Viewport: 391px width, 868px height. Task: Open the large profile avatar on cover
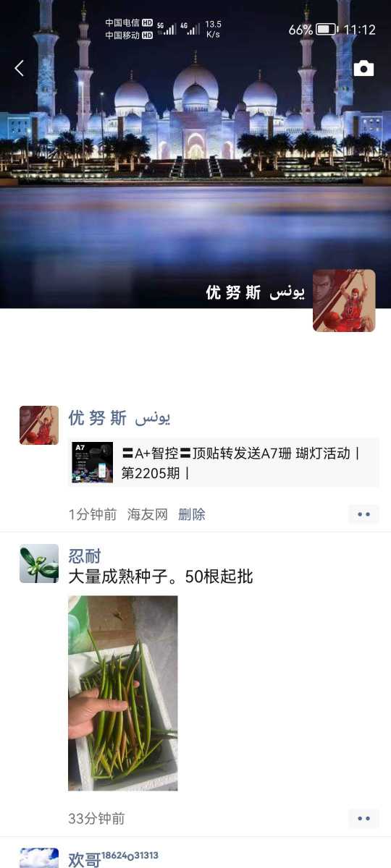pos(344,301)
